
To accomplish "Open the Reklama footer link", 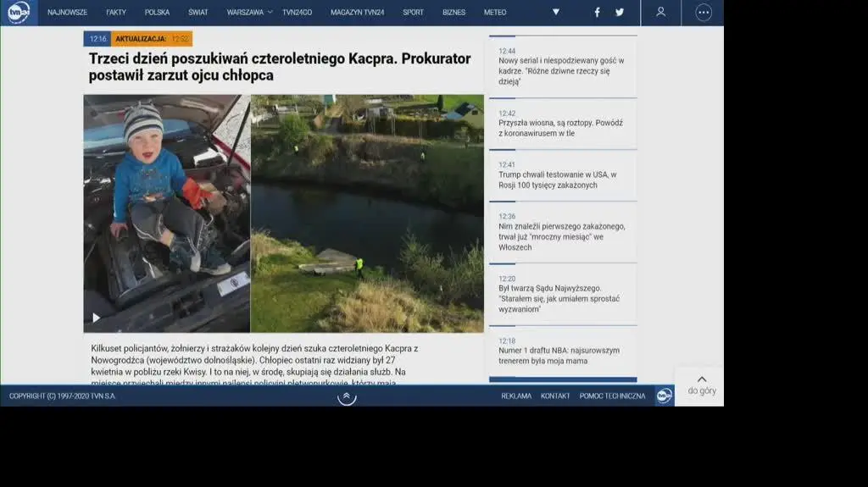I will click(516, 396).
